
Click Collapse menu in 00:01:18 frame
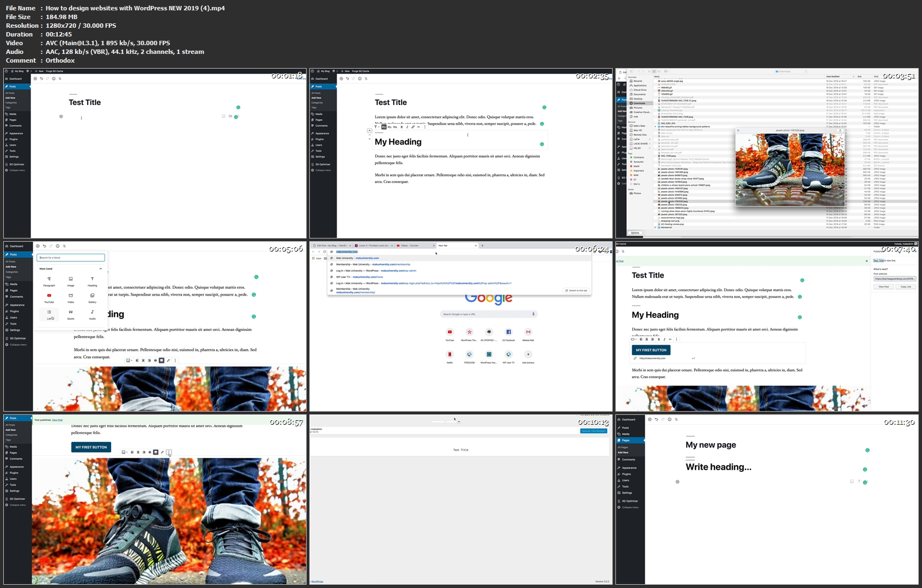coord(15,170)
